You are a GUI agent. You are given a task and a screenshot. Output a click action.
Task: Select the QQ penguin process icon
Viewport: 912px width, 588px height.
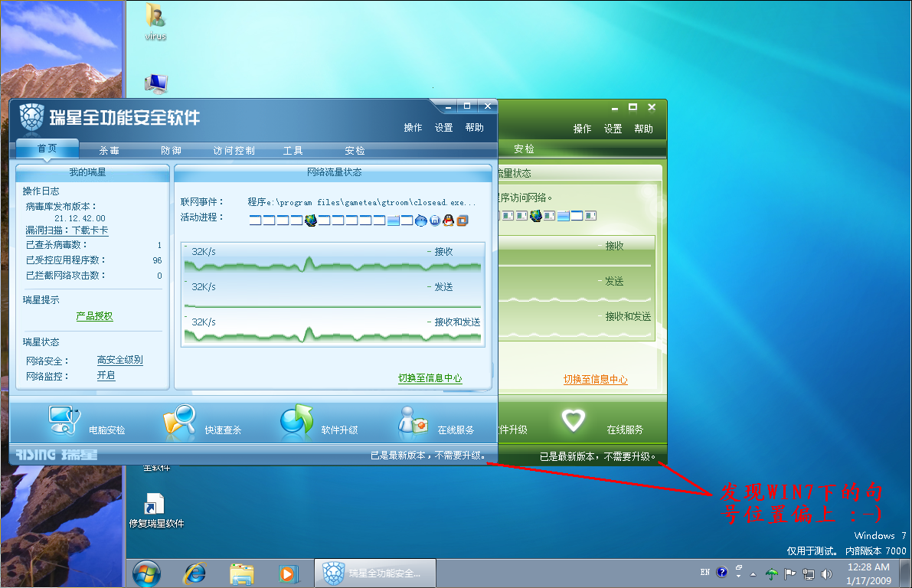pyautogui.click(x=449, y=220)
